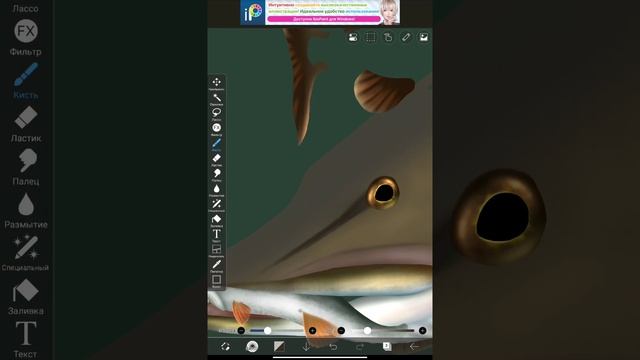Tap the brush/eraser switch icon
This screenshot has width=640, height=360.
click(x=225, y=347)
